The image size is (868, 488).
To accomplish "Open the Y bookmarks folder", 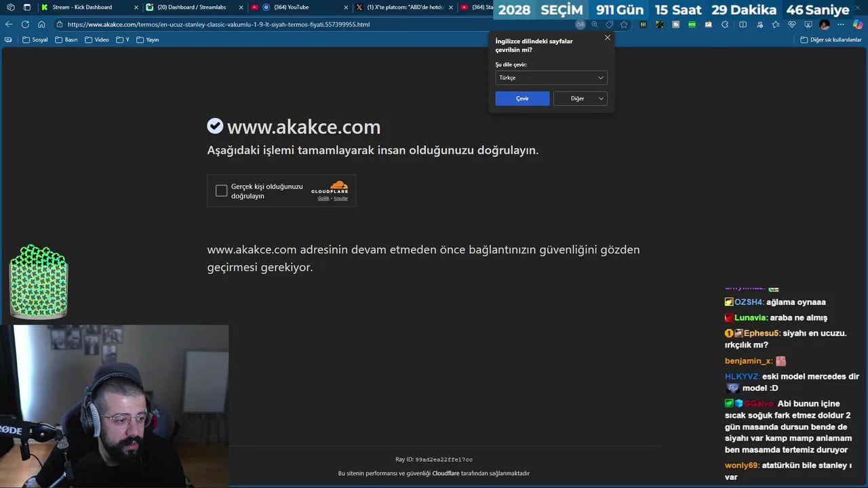I will pyautogui.click(x=123, y=40).
